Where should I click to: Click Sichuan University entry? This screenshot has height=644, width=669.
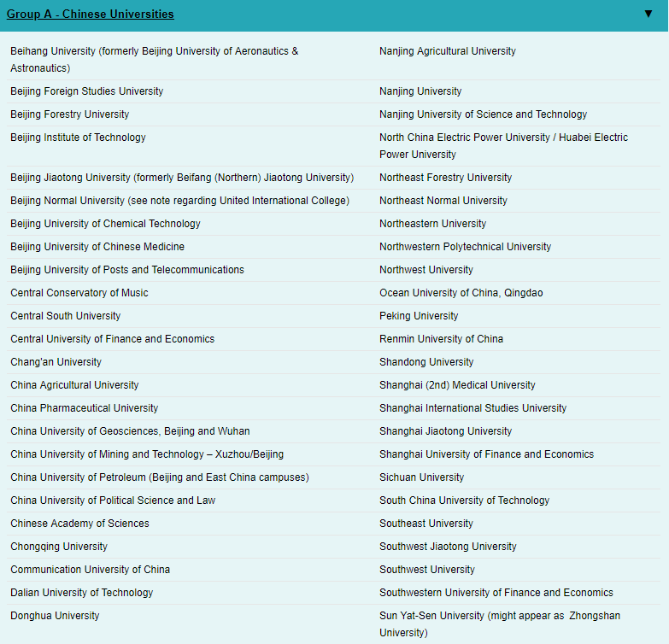click(x=421, y=477)
